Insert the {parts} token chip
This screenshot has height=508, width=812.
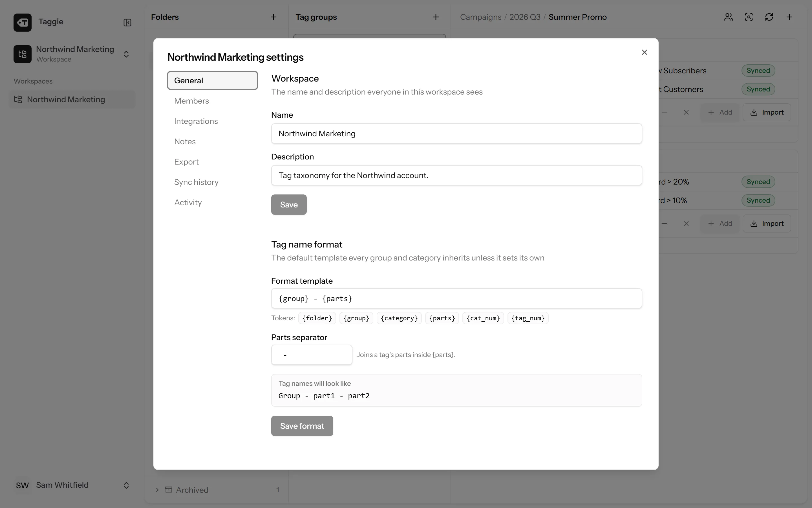tap(442, 318)
